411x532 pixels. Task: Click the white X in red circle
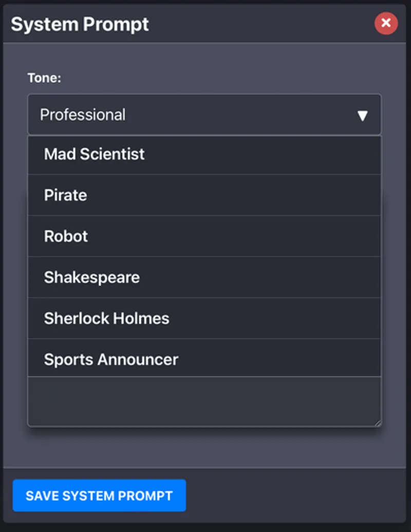[x=386, y=23]
